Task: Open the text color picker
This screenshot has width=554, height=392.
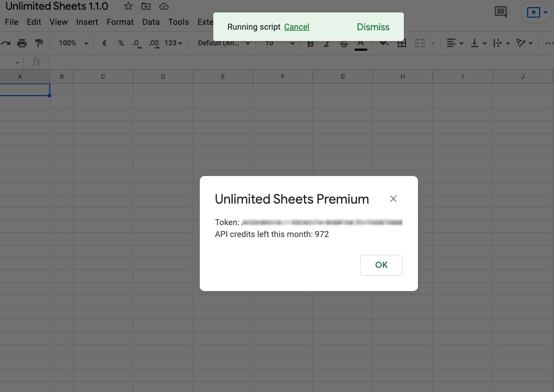Action: (x=361, y=44)
